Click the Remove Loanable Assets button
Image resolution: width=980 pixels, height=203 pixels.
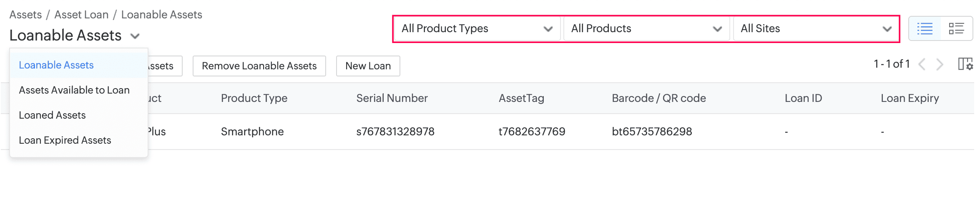pos(259,66)
